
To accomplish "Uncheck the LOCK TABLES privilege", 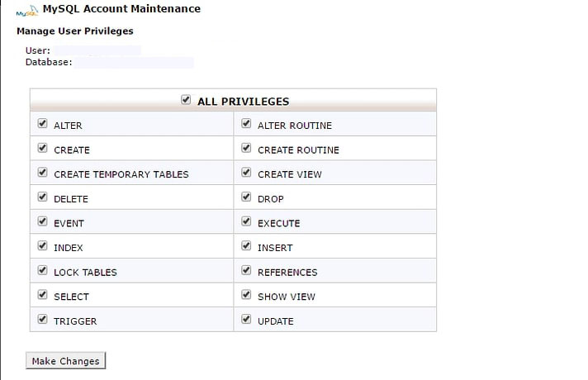I will pyautogui.click(x=42, y=270).
